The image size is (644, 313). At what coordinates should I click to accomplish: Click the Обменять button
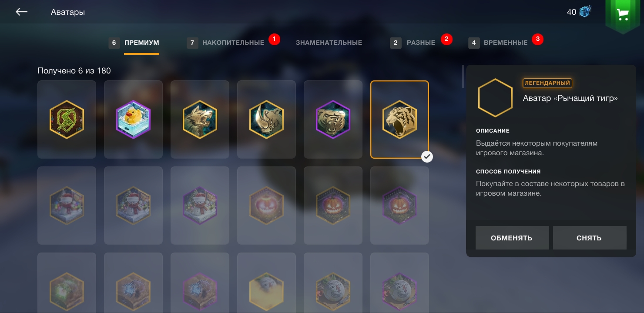512,238
